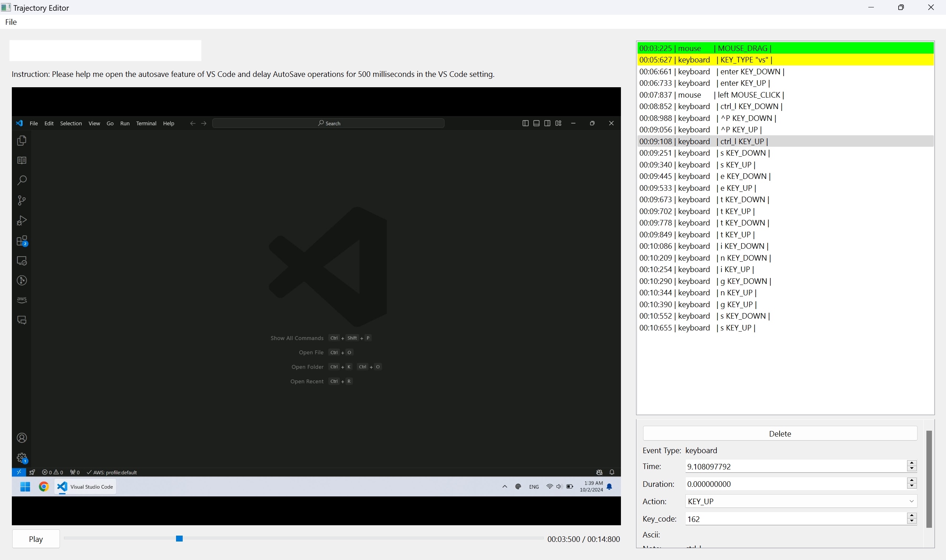946x560 pixels.
Task: Open the Trajectory Editor File menu
Action: [11, 22]
